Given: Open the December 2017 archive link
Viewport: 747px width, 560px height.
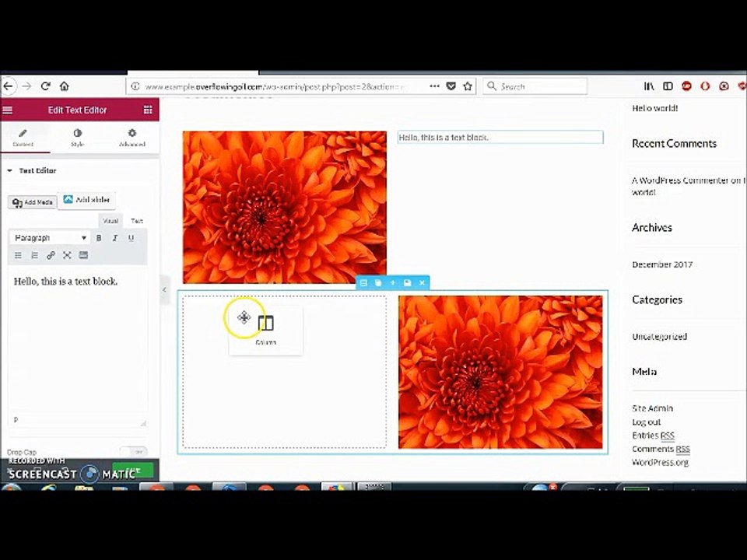Looking at the screenshot, I should point(662,264).
